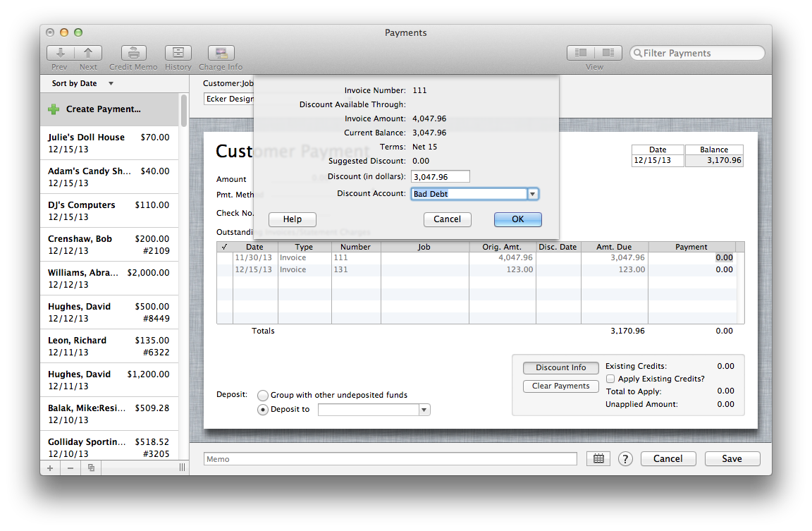Select Hughes, David payment #8449
Screen dimensions: 812x531
109,312
